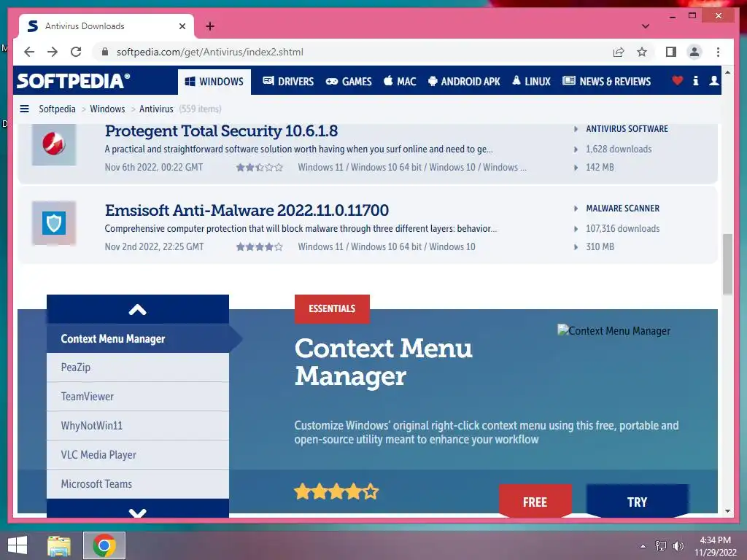747x560 pixels.
Task: Select WhyNotWin11 in essentials list
Action: pos(138,426)
